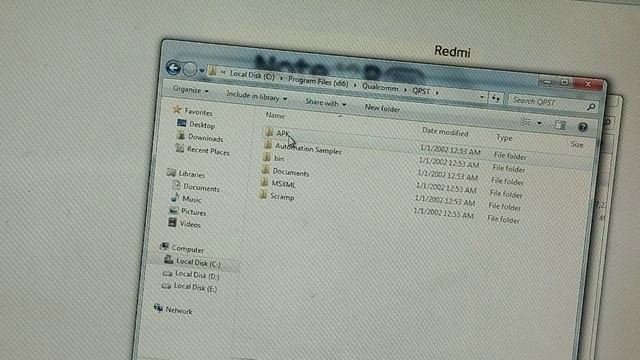Select Local Disk (C:) in address bar
The image size is (640, 360).
pyautogui.click(x=252, y=75)
